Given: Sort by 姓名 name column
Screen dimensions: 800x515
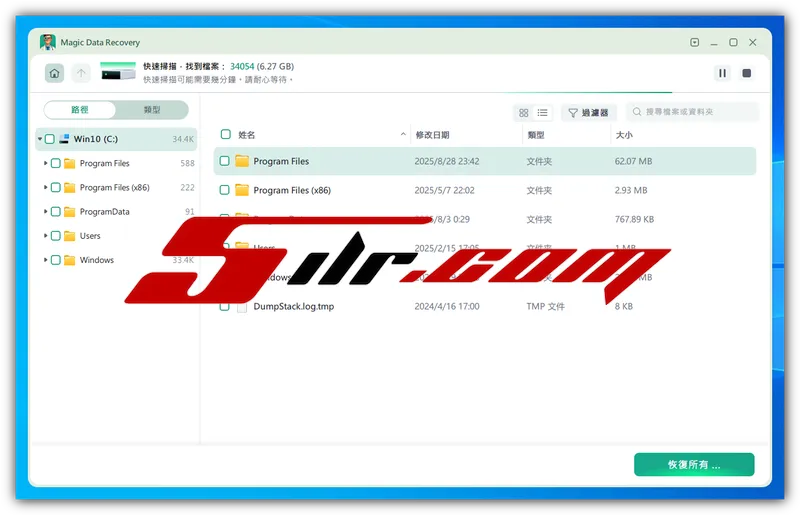Looking at the screenshot, I should point(246,135).
